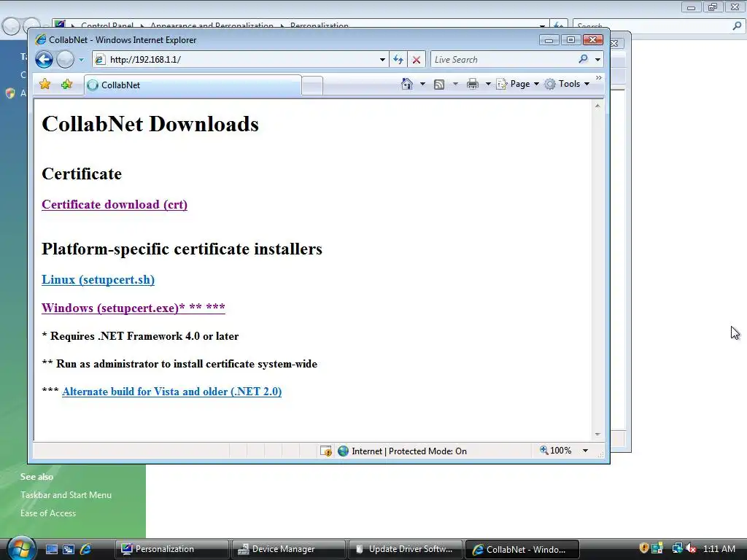Click the Home icon in the command bar
This screenshot has width=747, height=560.
click(x=407, y=84)
